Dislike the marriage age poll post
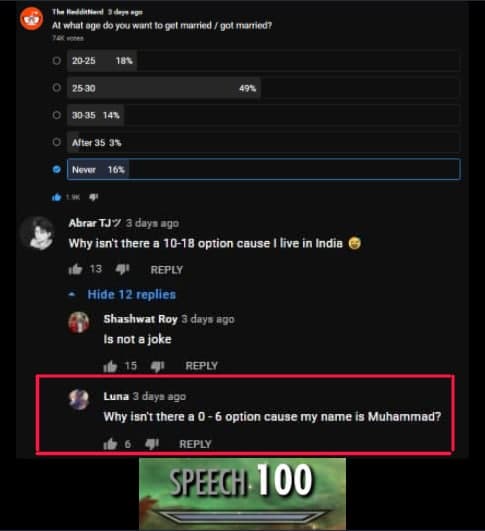Image resolution: width=485 pixels, height=531 pixels. pyautogui.click(x=93, y=197)
